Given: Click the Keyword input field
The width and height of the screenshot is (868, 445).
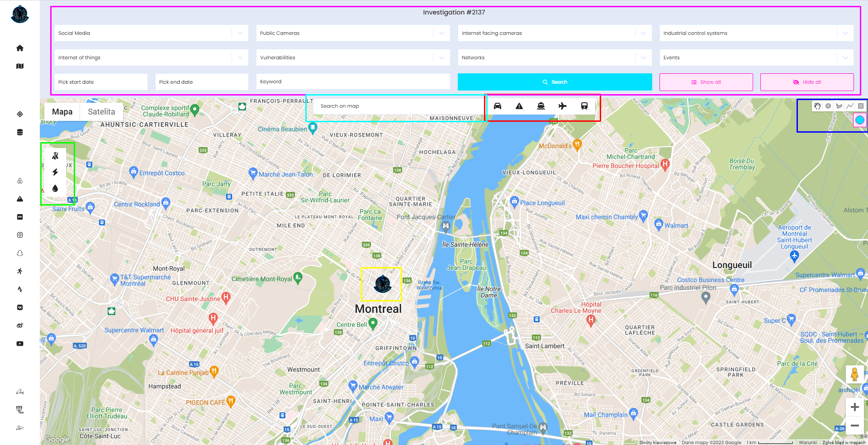Looking at the screenshot, I should coord(353,81).
